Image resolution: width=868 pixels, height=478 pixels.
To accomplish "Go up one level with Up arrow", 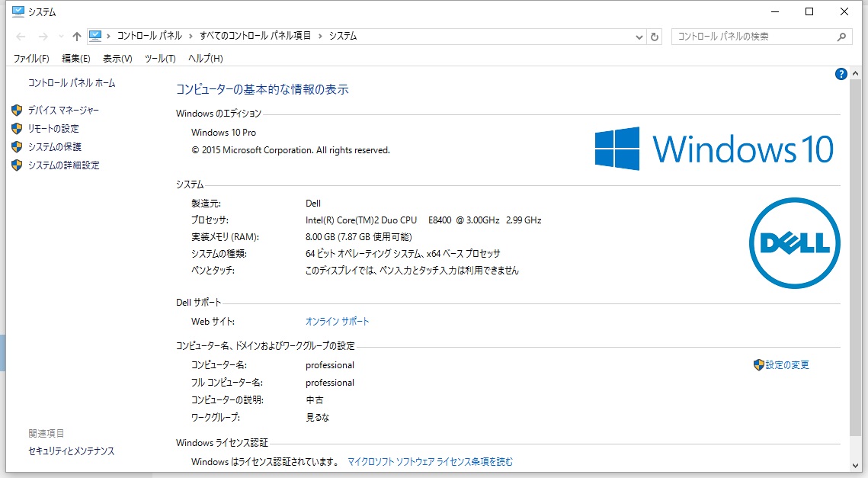I will click(x=76, y=37).
